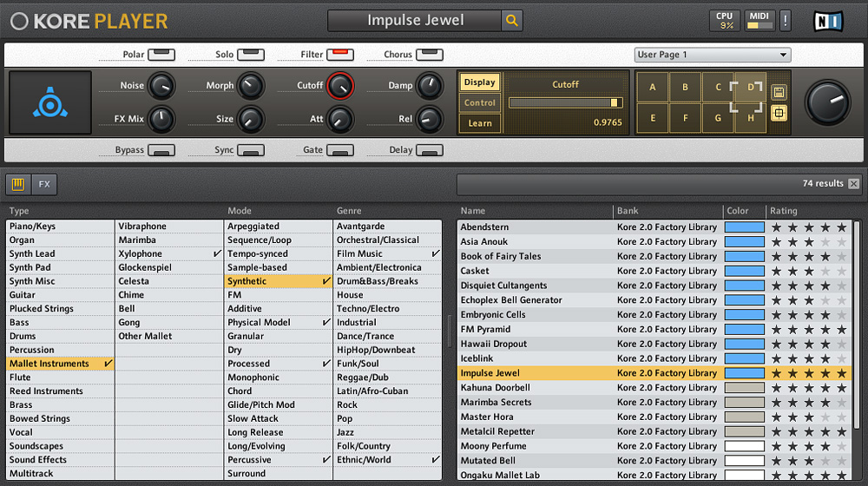Click the Kore Player circle logo

pyautogui.click(x=19, y=21)
